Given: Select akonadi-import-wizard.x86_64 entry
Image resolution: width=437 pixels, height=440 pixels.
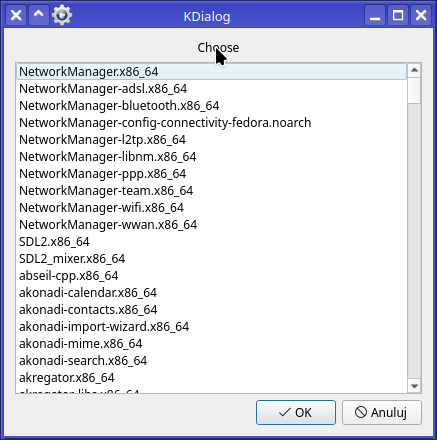Looking at the screenshot, I should click(x=211, y=327).
